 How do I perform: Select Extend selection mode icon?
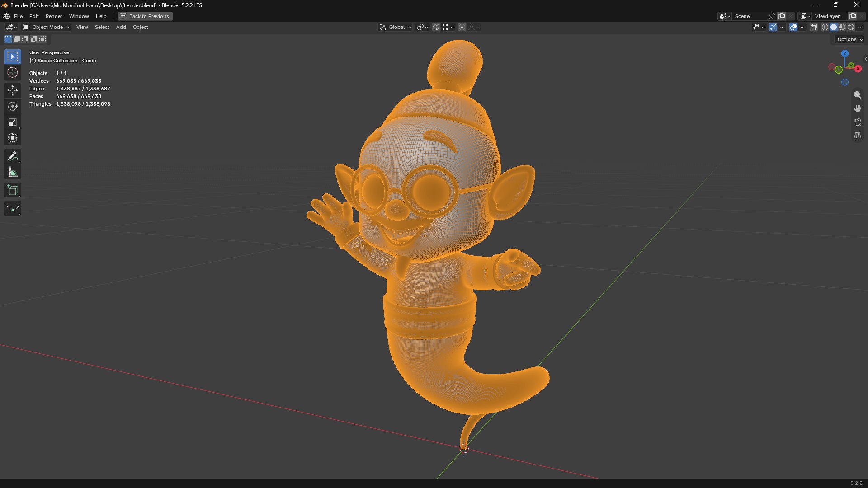click(17, 39)
